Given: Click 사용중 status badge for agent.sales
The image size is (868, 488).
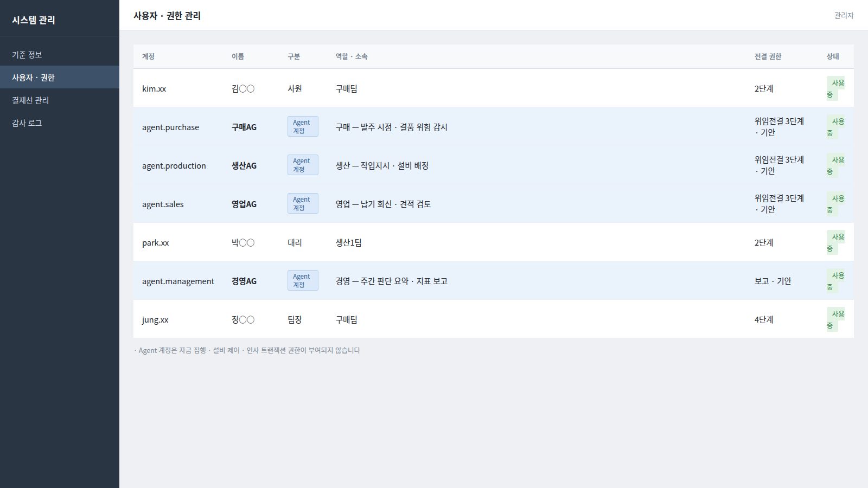Looking at the screenshot, I should click(835, 204).
